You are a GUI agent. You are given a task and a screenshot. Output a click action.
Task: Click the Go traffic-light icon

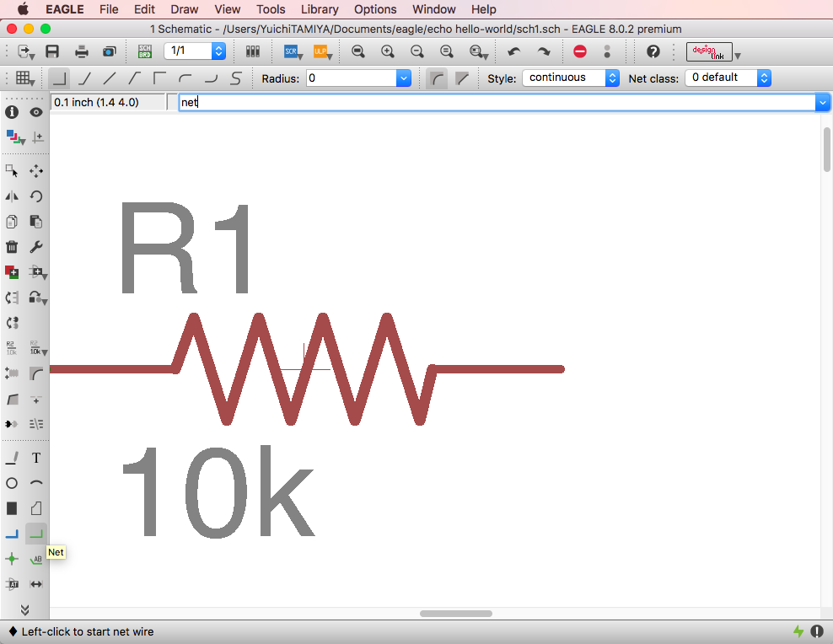coord(607,51)
